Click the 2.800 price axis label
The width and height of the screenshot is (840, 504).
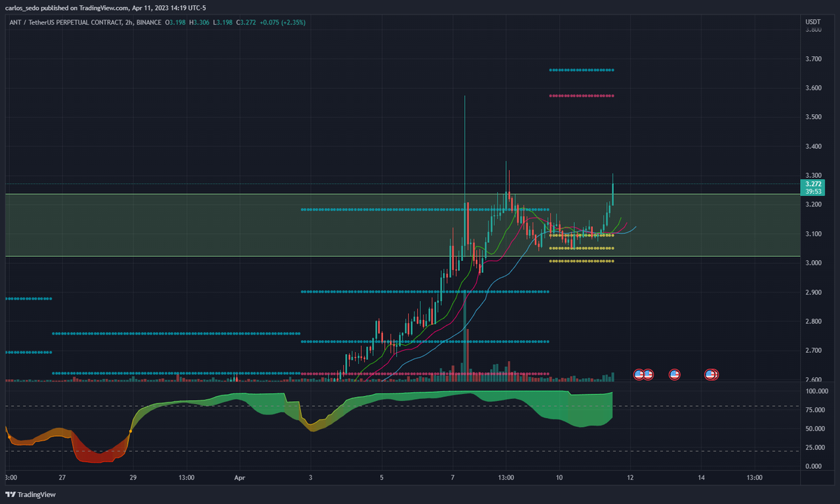coord(813,321)
